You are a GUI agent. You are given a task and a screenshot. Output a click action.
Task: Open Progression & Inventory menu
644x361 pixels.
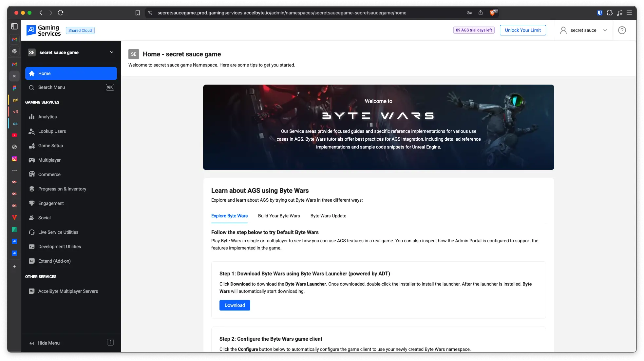coord(71,189)
